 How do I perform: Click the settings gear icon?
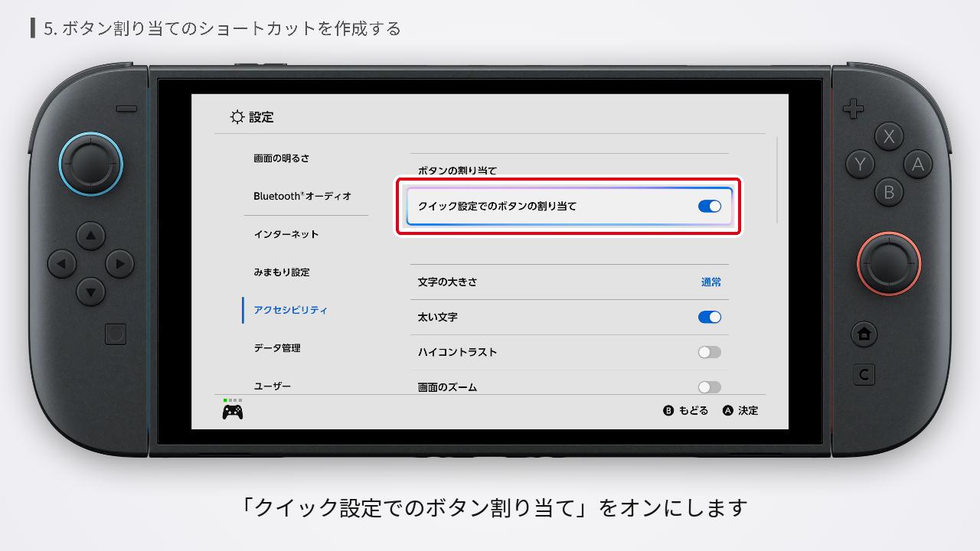tap(237, 117)
